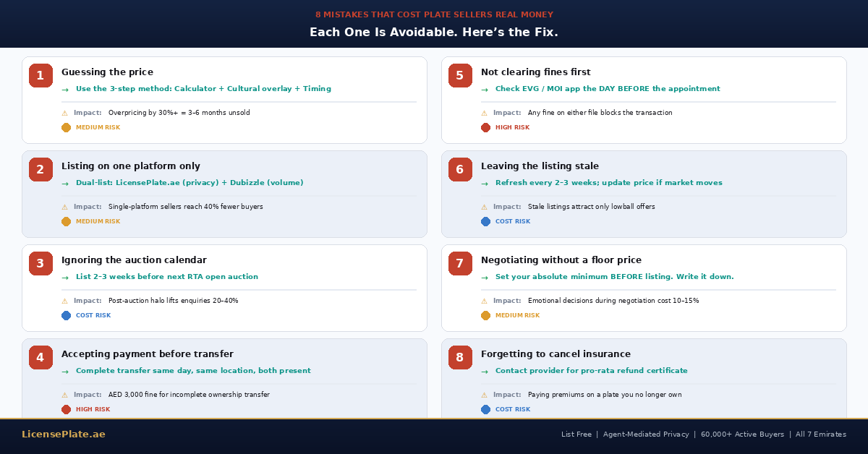The height and width of the screenshot is (454, 868).
Task: Select 'Accepting payment before transfer' title
Action: (x=147, y=354)
